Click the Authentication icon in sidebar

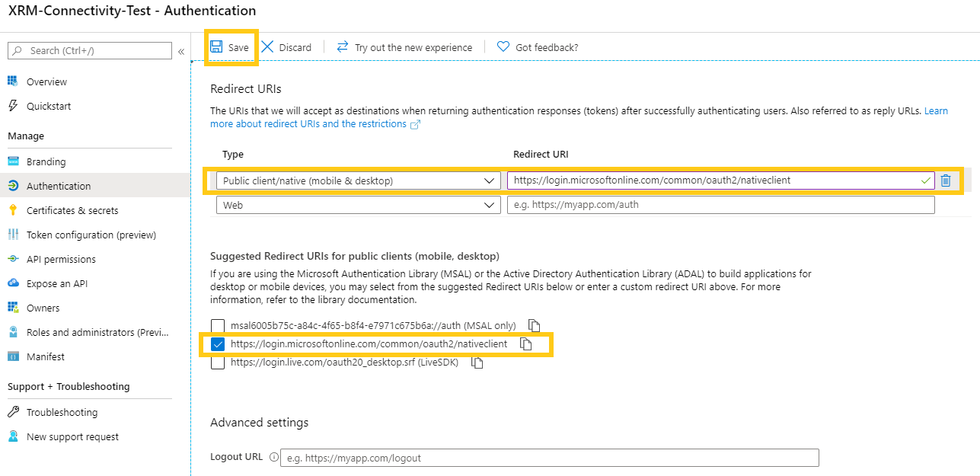pos(13,186)
